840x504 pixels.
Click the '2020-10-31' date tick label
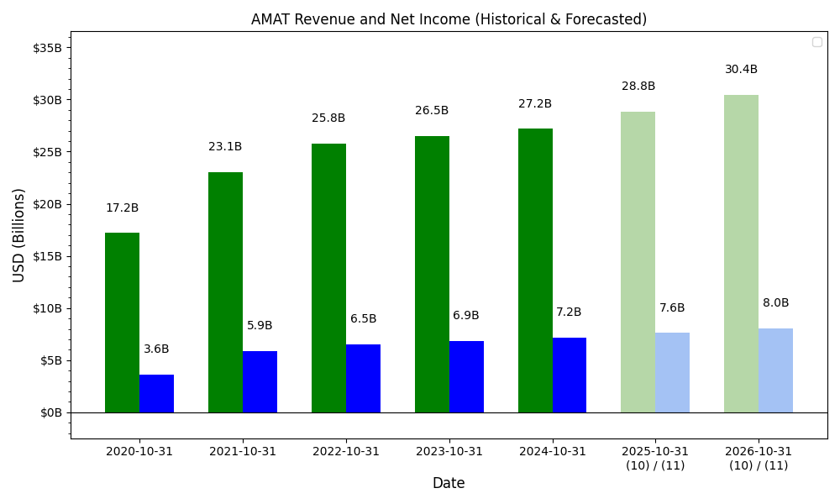[139, 452]
